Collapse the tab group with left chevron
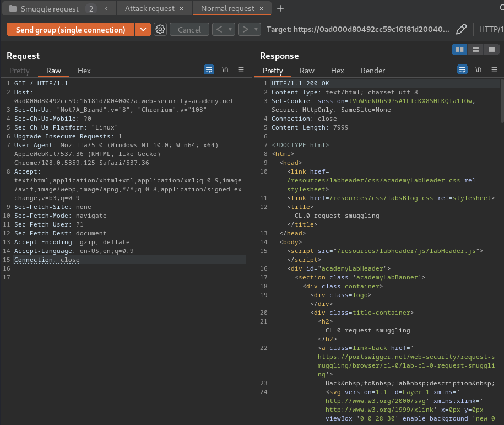 pyautogui.click(x=106, y=8)
